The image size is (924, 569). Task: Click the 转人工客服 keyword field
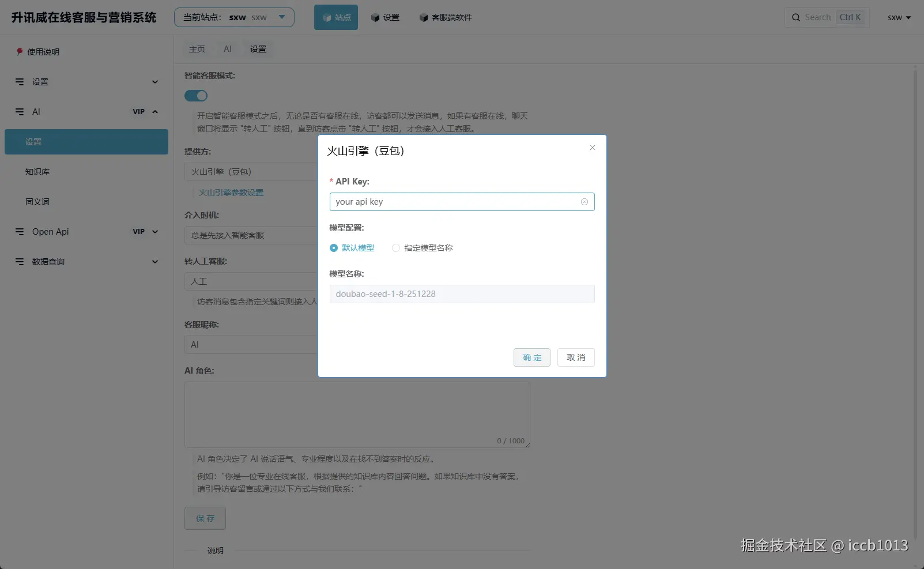pos(251,281)
